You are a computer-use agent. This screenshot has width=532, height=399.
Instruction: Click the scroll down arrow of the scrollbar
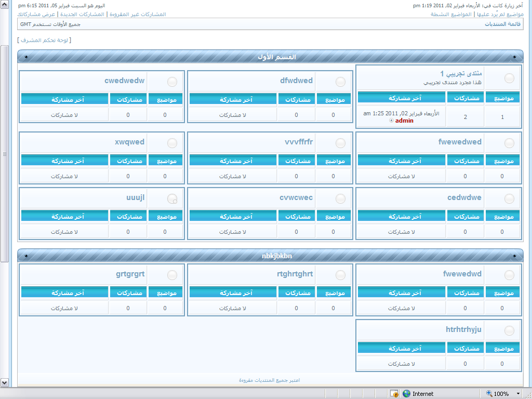point(5,382)
